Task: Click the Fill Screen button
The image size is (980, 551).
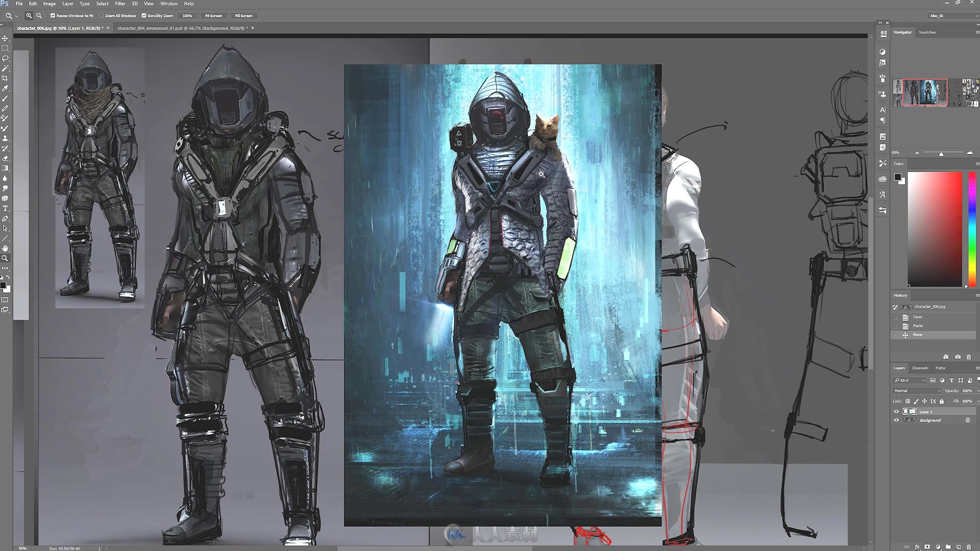Action: pos(243,16)
